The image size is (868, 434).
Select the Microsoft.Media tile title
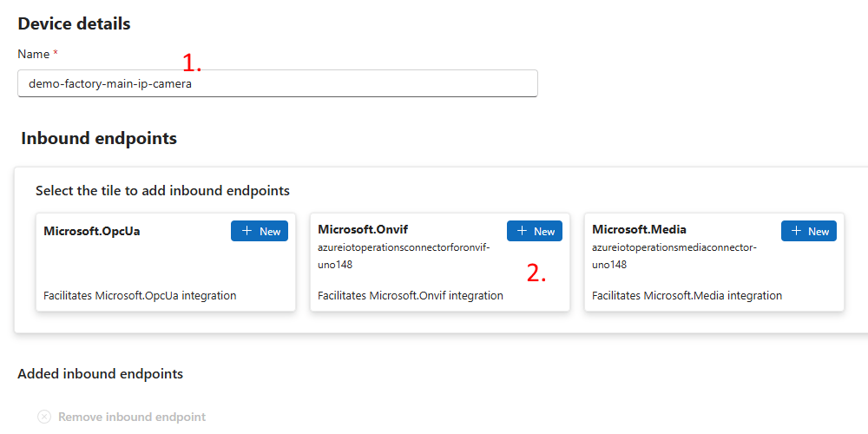click(x=639, y=229)
